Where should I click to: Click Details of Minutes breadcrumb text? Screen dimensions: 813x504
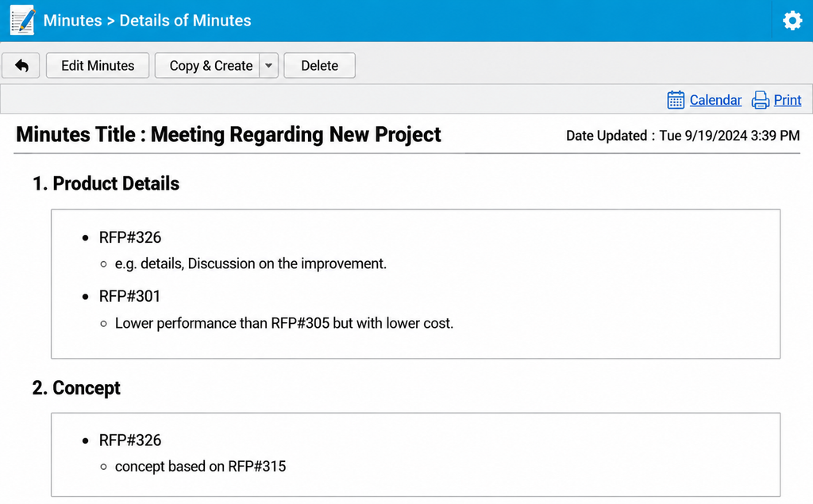pyautogui.click(x=185, y=21)
